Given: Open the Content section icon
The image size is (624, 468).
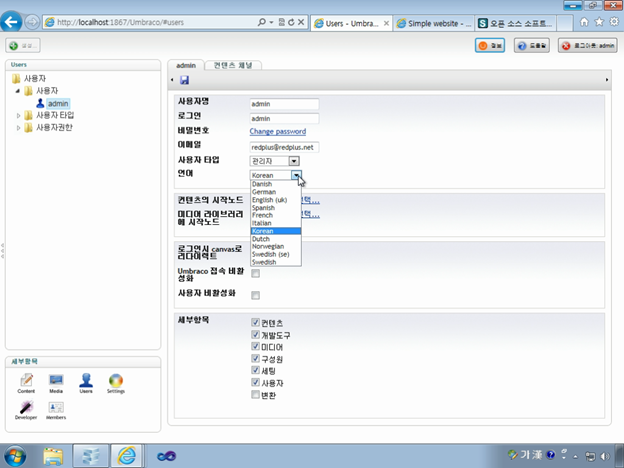Looking at the screenshot, I should pos(26,384).
